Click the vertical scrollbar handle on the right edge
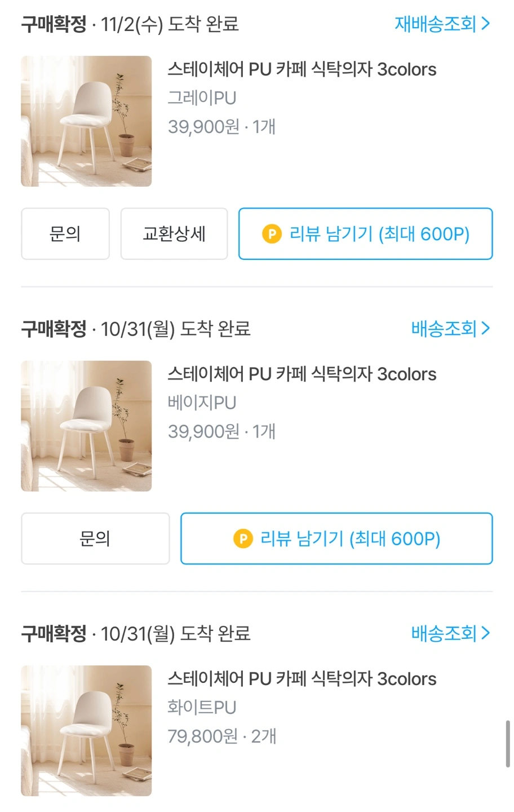Screen dimensions: 514x812 point(508,743)
